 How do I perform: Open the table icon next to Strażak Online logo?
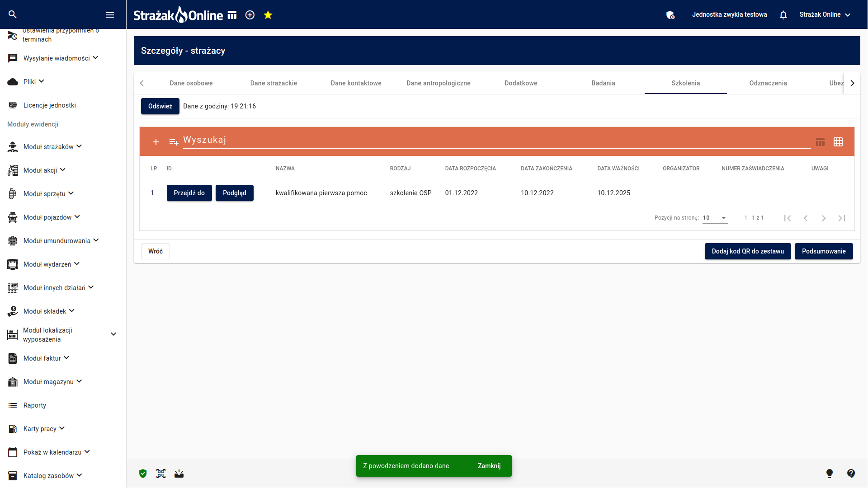click(x=232, y=15)
